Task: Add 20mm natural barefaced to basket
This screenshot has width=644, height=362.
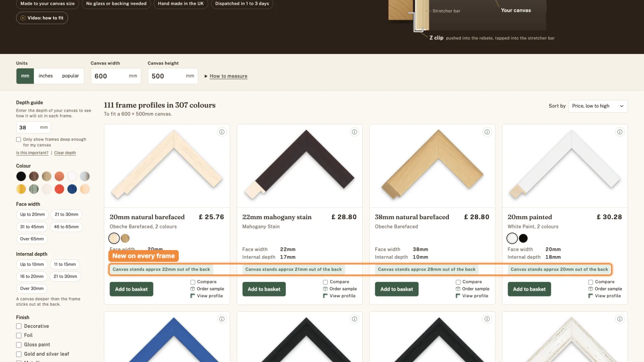Action: (131, 289)
